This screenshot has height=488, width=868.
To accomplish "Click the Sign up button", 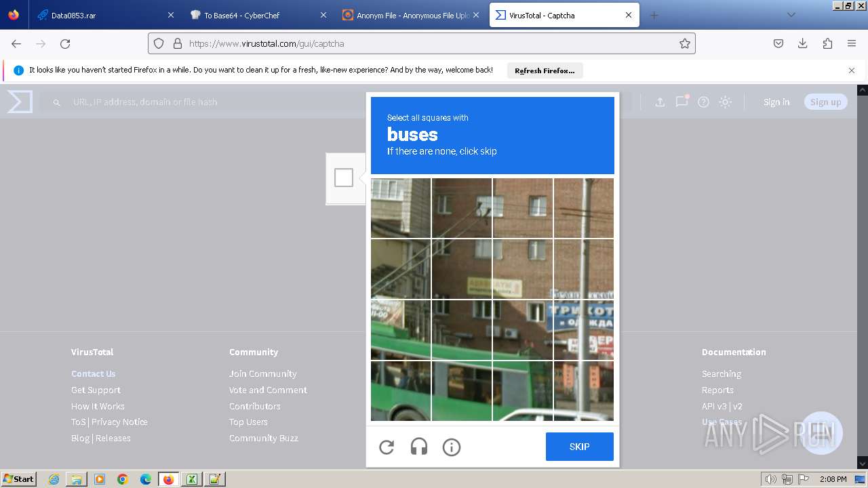I will pyautogui.click(x=825, y=102).
